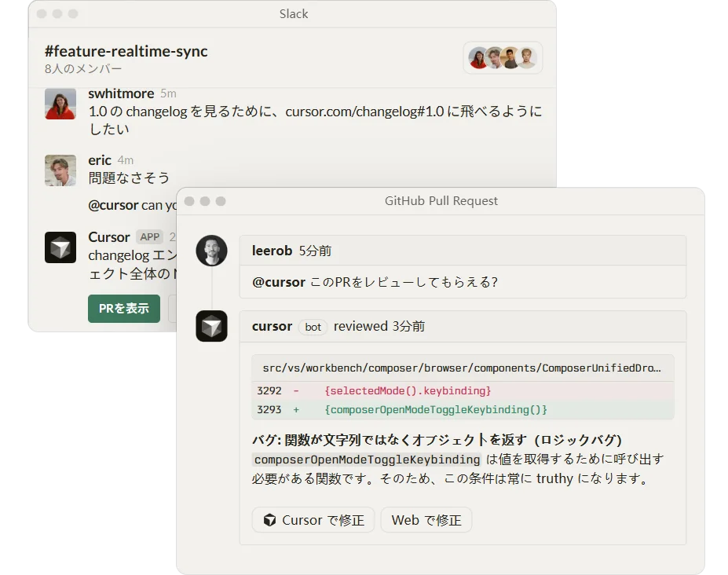Click the Slack window title
728x575 pixels.
[294, 14]
